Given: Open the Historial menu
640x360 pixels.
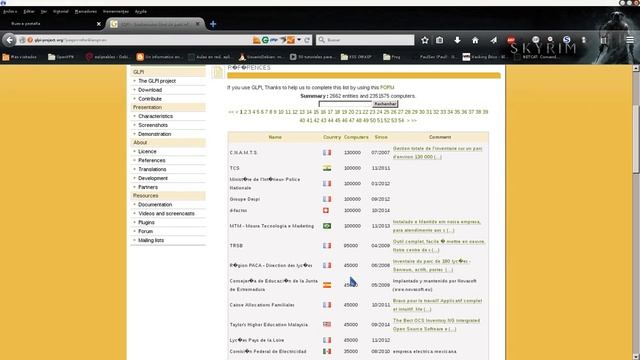Looking at the screenshot, I should [x=60, y=11].
